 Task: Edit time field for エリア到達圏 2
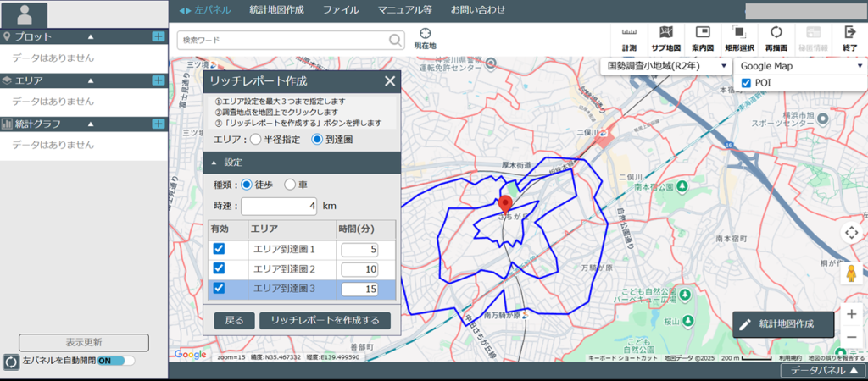[359, 269]
